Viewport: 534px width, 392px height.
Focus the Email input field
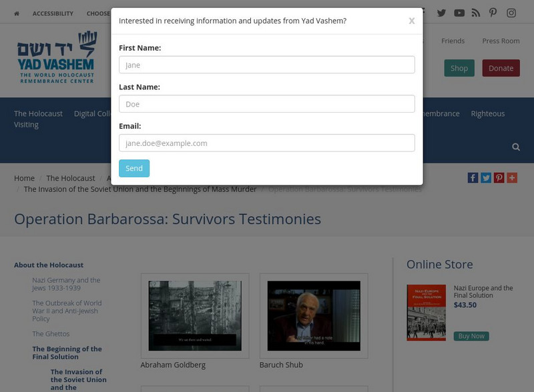pyautogui.click(x=266, y=143)
